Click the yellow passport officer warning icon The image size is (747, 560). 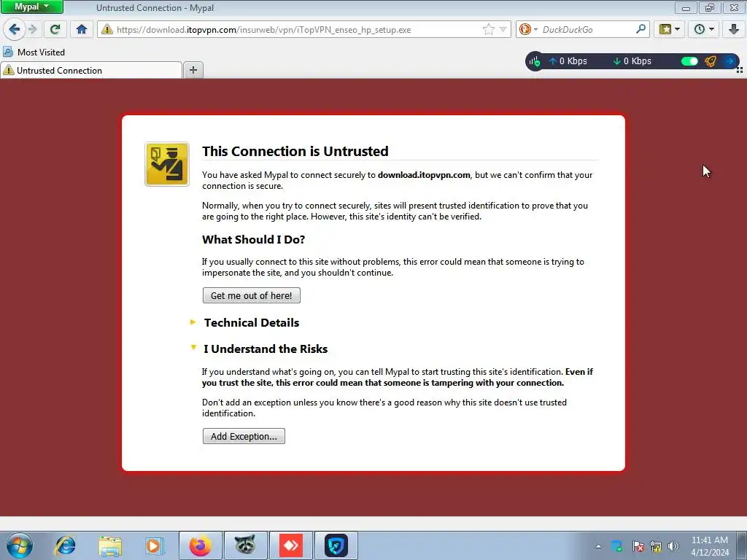167,164
